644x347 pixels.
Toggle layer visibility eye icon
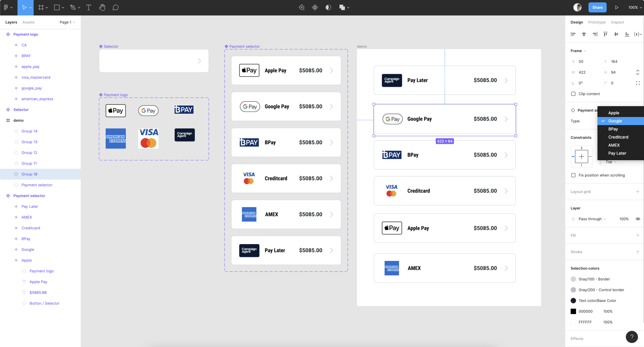pyautogui.click(x=638, y=219)
